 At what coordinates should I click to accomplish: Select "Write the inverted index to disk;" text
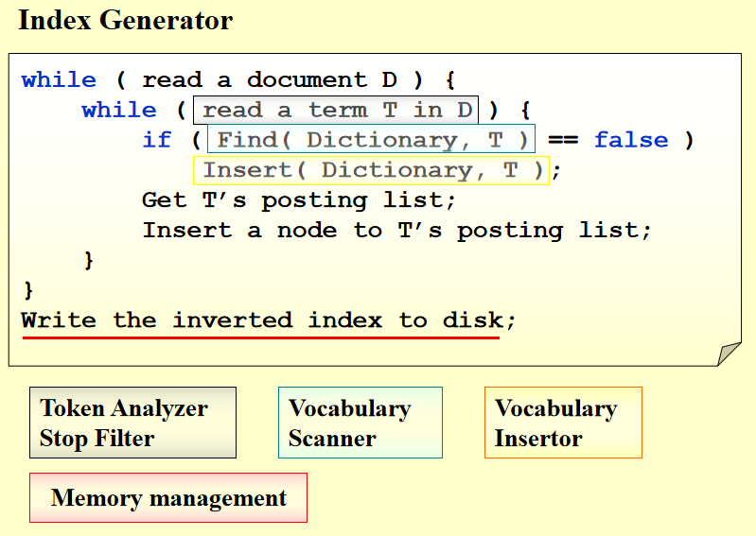coord(269,320)
